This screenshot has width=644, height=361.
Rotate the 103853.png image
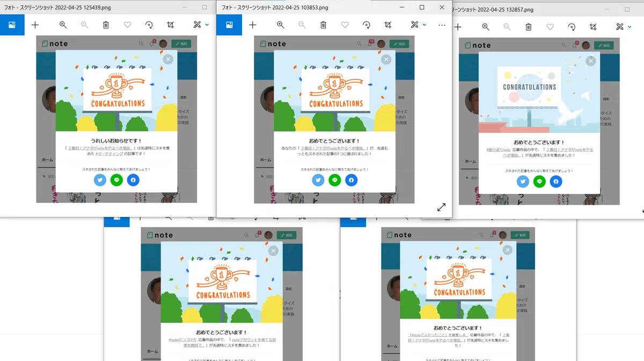pyautogui.click(x=367, y=25)
